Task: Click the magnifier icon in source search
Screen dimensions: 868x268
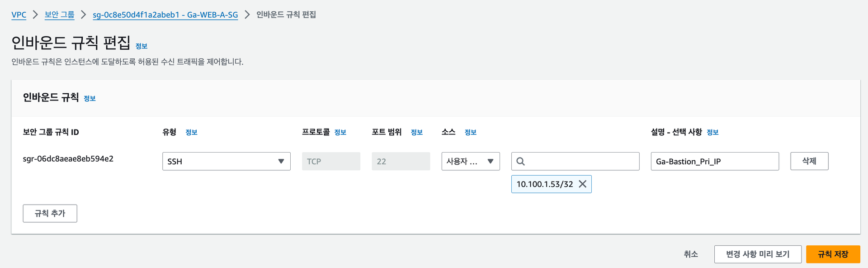Action: click(x=520, y=161)
